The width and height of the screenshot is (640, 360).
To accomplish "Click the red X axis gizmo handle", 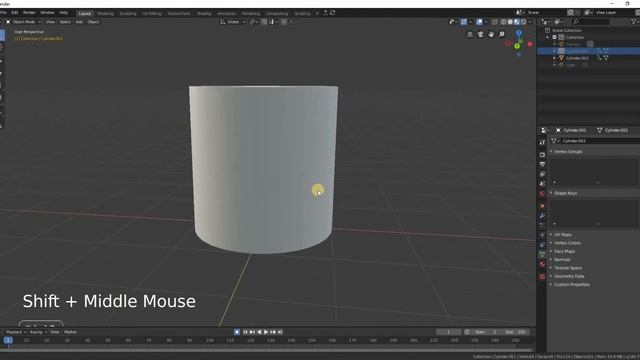I will (x=530, y=44).
